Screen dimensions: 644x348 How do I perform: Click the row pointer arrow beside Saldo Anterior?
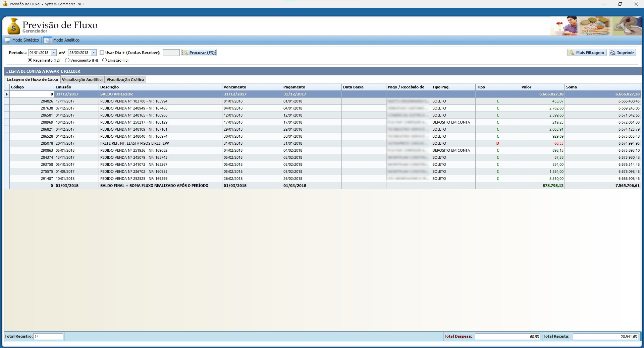pyautogui.click(x=7, y=94)
